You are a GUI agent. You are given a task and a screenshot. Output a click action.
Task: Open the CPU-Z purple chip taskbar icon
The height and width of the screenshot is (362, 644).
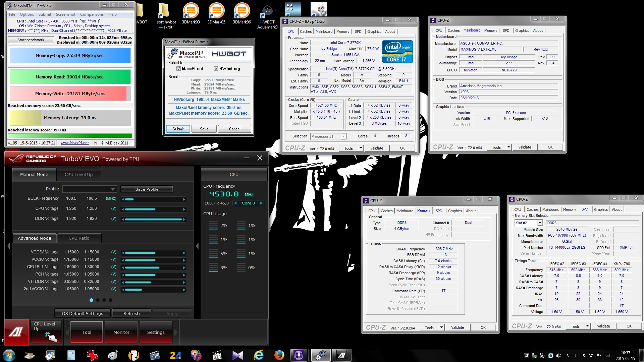click(x=299, y=355)
